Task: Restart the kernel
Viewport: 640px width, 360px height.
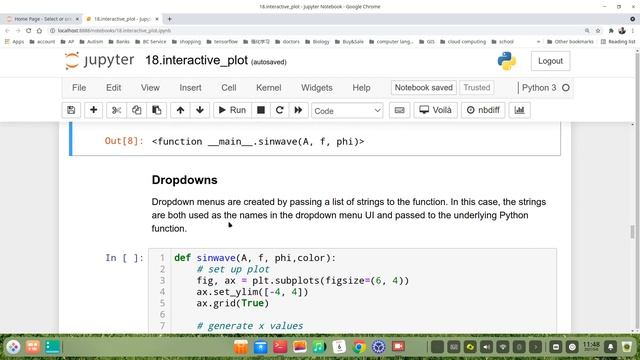Action: (x=280, y=110)
